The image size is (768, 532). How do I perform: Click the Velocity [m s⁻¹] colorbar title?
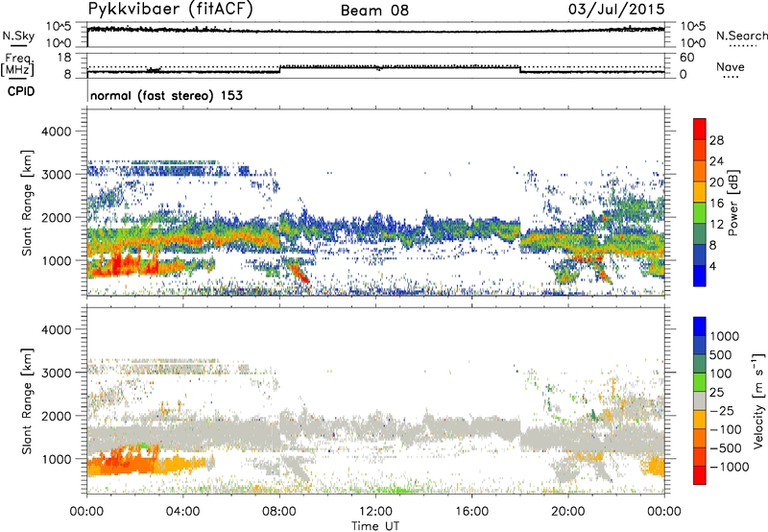(758, 400)
